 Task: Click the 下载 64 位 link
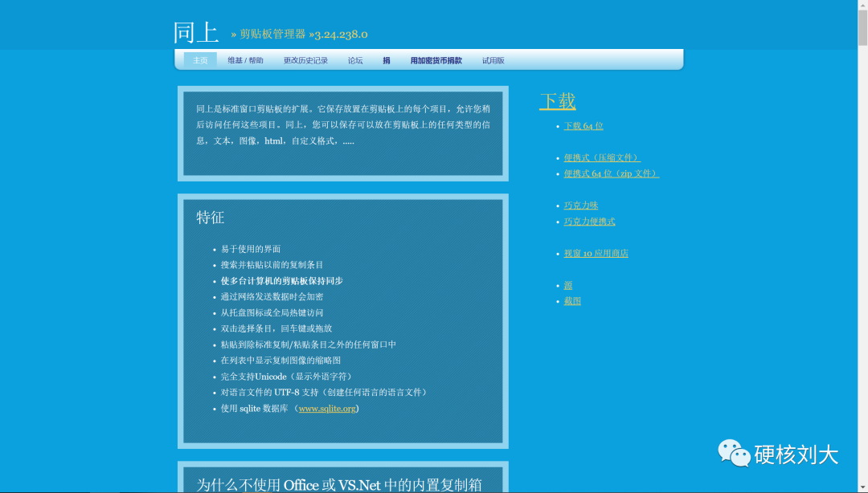pyautogui.click(x=583, y=125)
